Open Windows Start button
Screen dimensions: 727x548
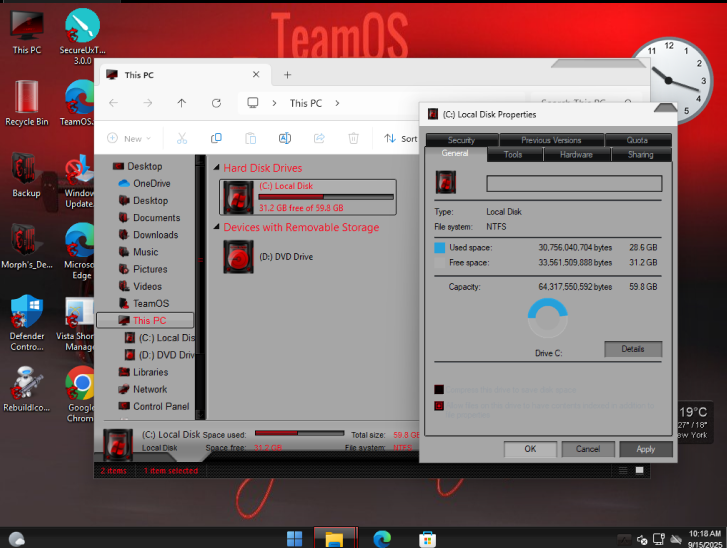(294, 539)
